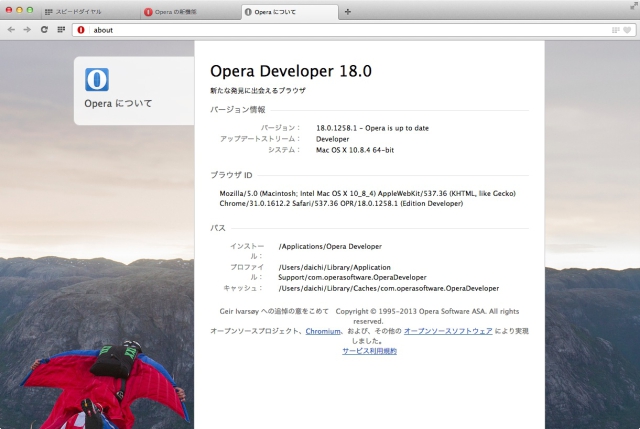Click the heart Stash icon in address bar
The image size is (640, 429).
pos(627,30)
